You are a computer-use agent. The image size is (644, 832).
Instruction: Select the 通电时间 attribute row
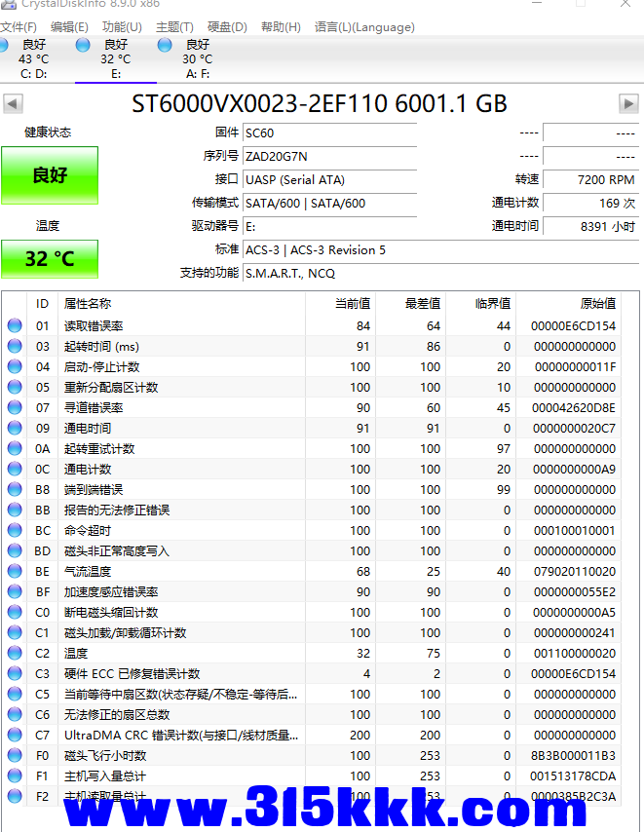[x=88, y=429]
